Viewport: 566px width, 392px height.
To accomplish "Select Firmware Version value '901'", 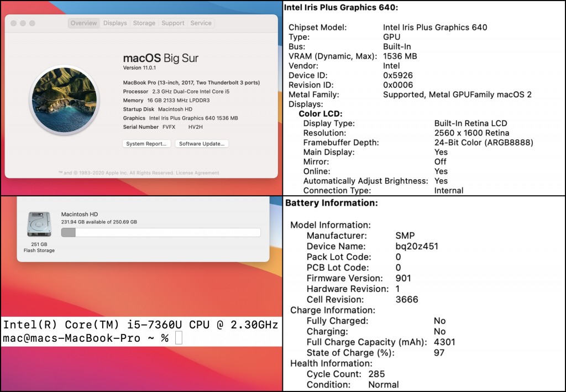I will point(403,278).
